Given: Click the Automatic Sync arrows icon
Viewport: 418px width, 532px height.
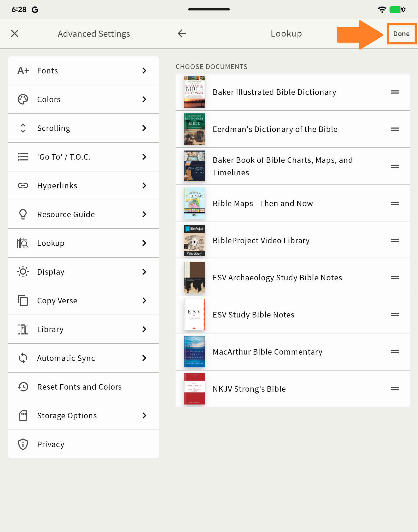Looking at the screenshot, I should tap(23, 358).
